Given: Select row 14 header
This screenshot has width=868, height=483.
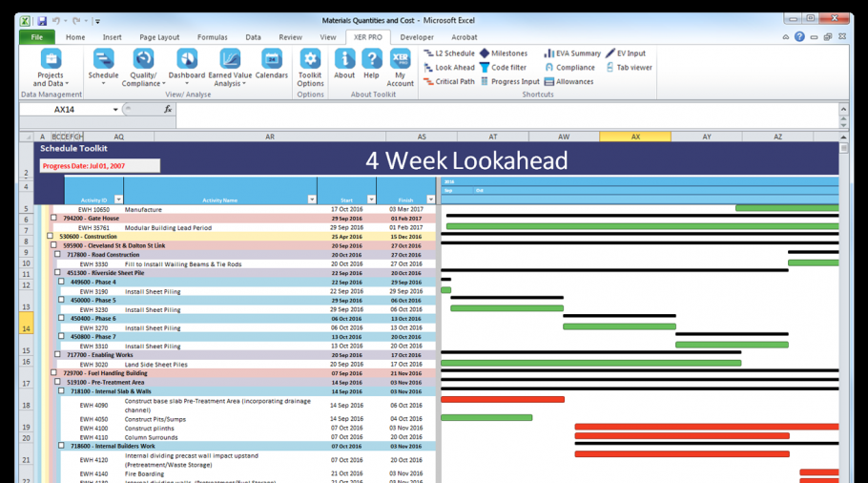Looking at the screenshot, I should [26, 323].
